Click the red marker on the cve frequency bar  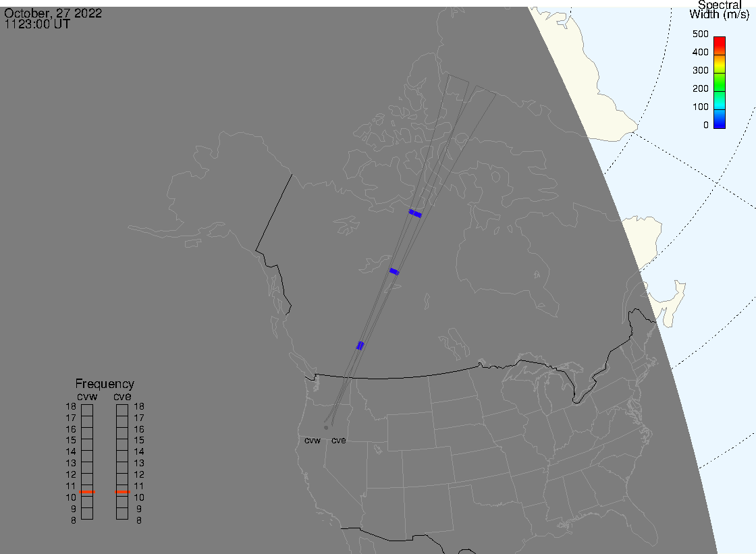(x=122, y=492)
